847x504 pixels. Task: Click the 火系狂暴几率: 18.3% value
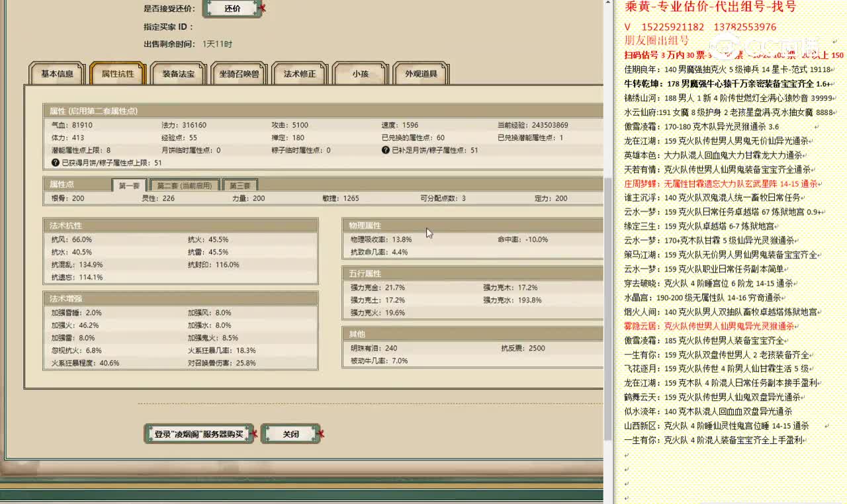point(222,351)
